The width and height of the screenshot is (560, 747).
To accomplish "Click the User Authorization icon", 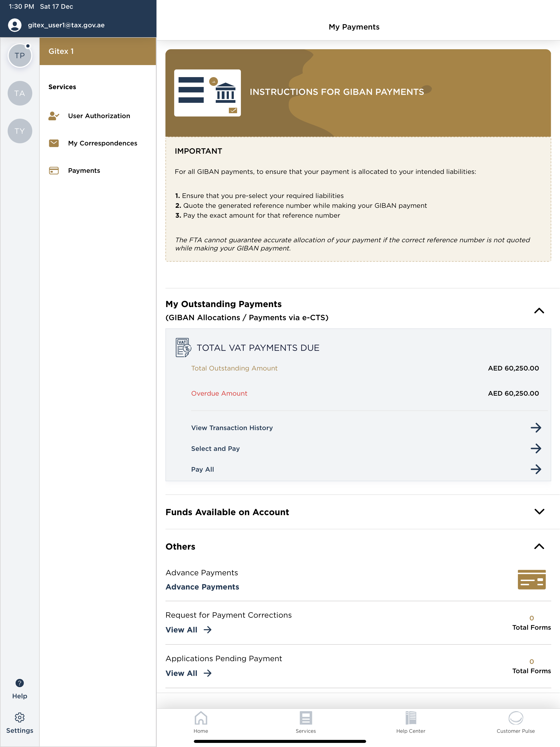I will (x=53, y=116).
